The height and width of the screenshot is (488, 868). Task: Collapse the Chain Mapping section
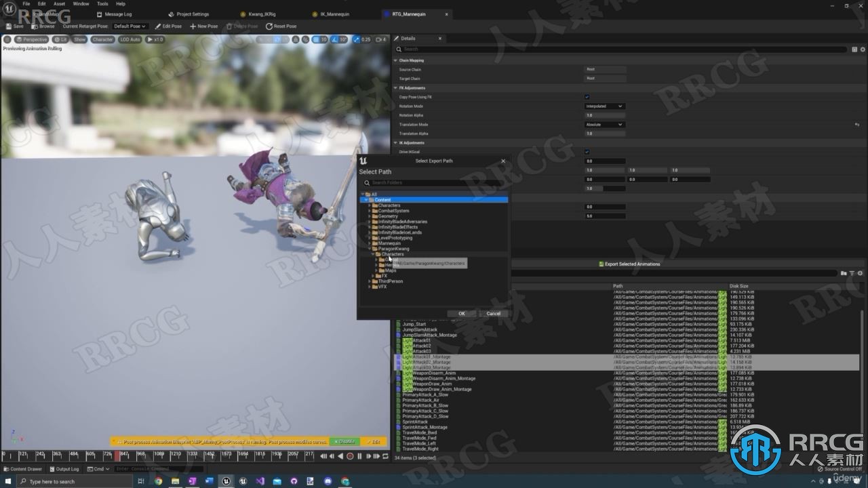tap(396, 60)
